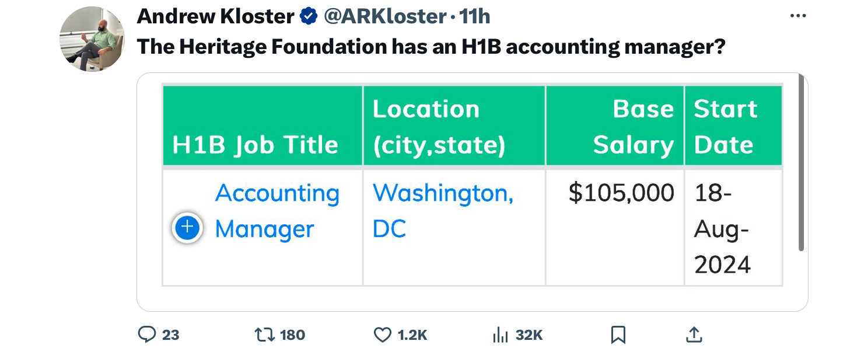Open the three-dot more options menu
Image resolution: width=868 pixels, height=348 pixels.
(797, 16)
